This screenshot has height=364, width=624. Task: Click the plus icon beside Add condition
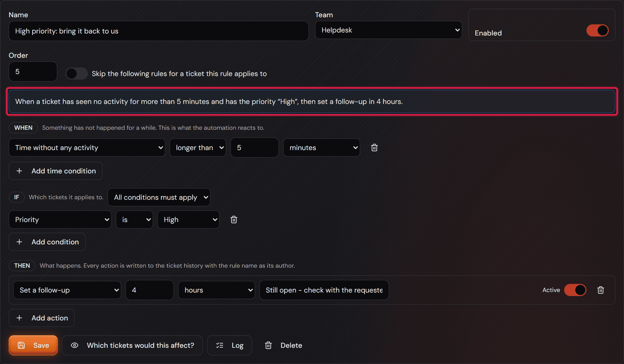19,242
